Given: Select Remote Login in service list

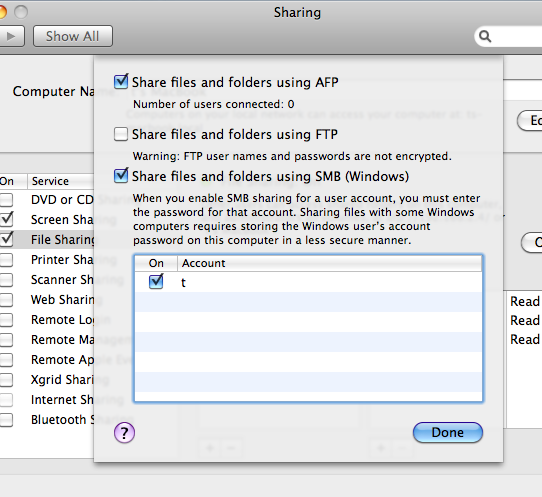Looking at the screenshot, I should [62, 320].
